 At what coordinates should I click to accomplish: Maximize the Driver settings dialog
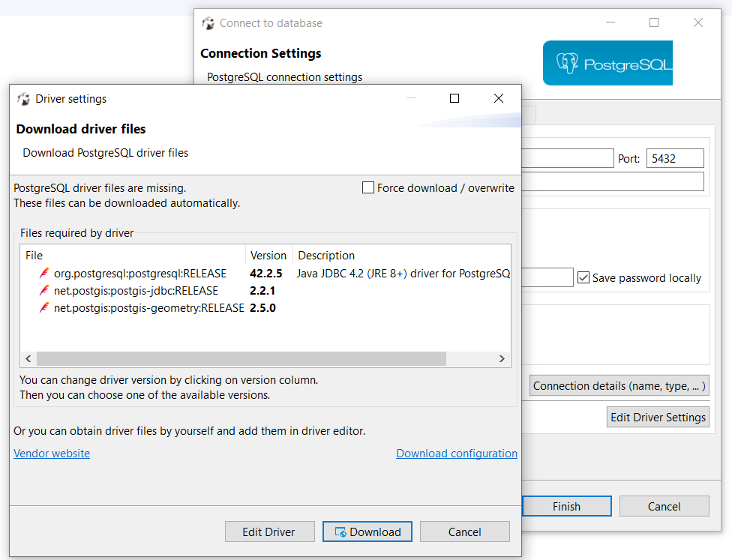(454, 98)
